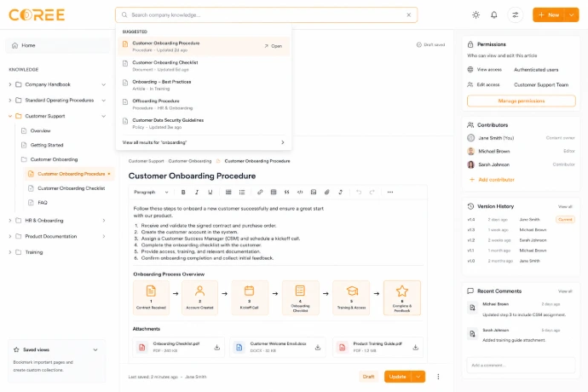
Task: Open more editor toolbar options
Action: (390, 192)
